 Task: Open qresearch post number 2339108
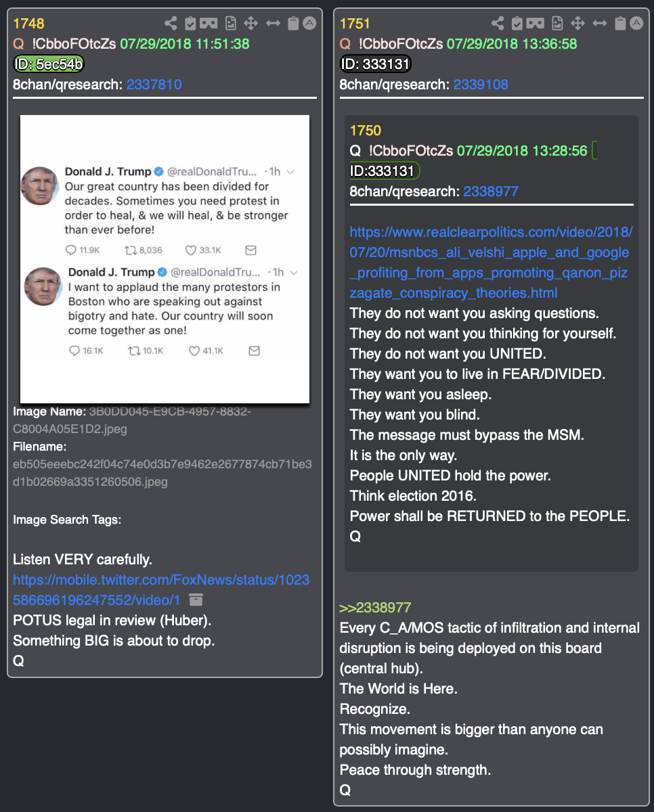[481, 85]
